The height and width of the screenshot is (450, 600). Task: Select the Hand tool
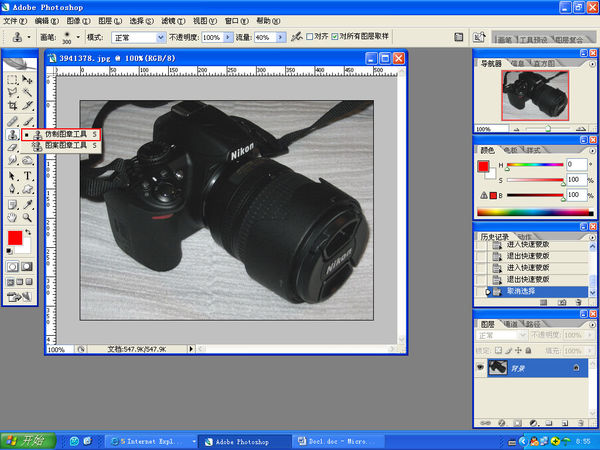click(12, 218)
